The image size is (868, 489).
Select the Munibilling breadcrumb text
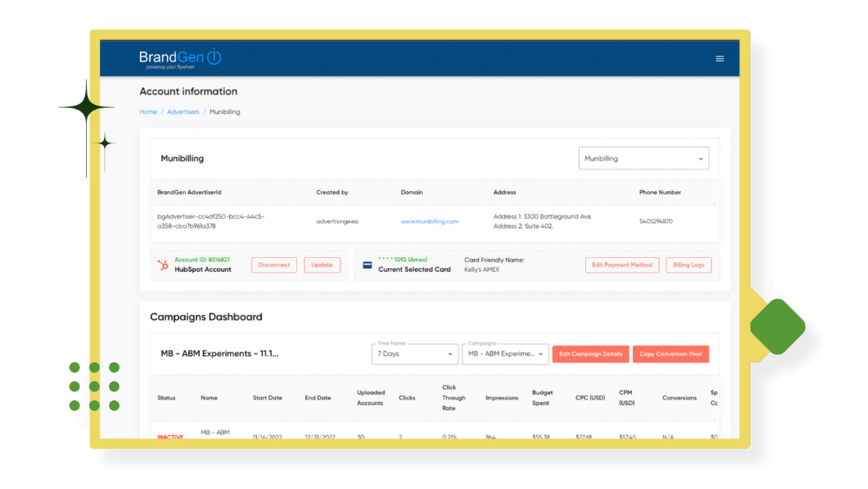pos(225,112)
